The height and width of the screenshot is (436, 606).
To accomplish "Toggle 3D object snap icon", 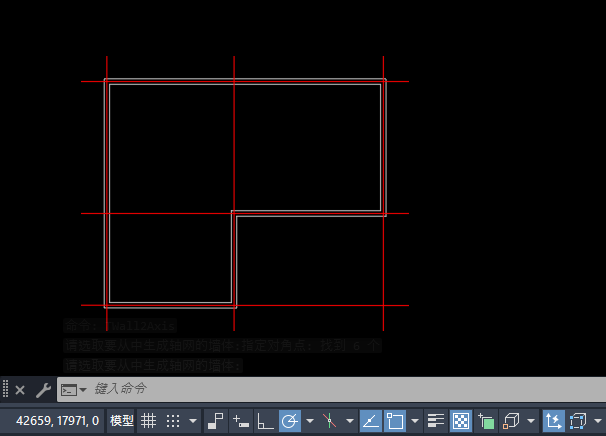I will tap(511, 421).
